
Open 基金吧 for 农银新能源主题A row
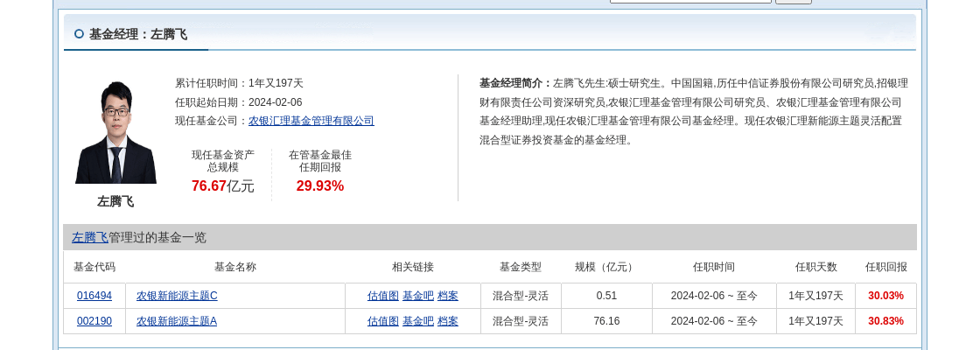(x=418, y=321)
